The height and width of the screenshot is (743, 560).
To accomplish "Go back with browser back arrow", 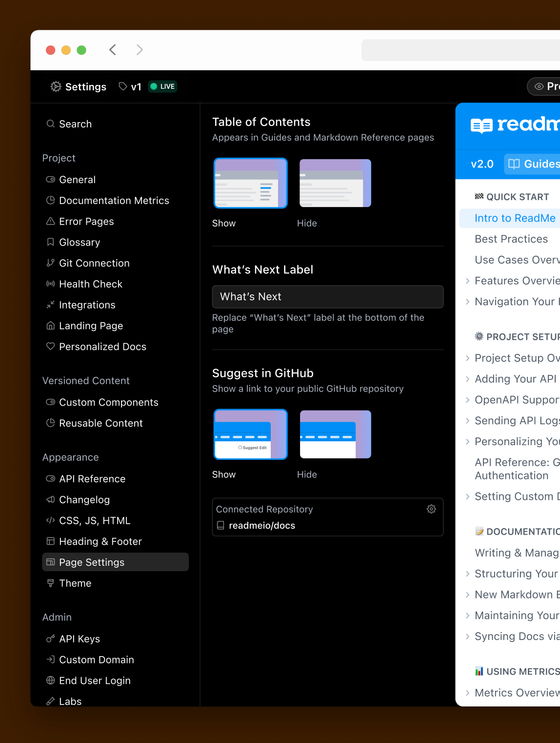I will 113,50.
